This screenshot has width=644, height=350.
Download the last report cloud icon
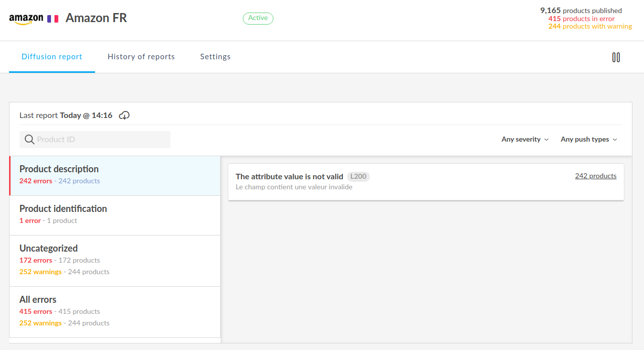click(124, 115)
